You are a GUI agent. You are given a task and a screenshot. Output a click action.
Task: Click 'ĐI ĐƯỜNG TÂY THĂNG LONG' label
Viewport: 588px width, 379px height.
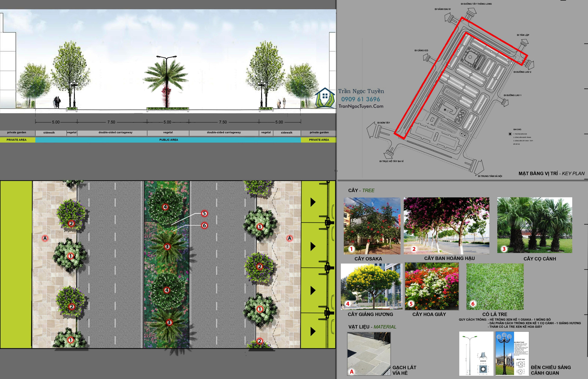pyautogui.click(x=476, y=4)
